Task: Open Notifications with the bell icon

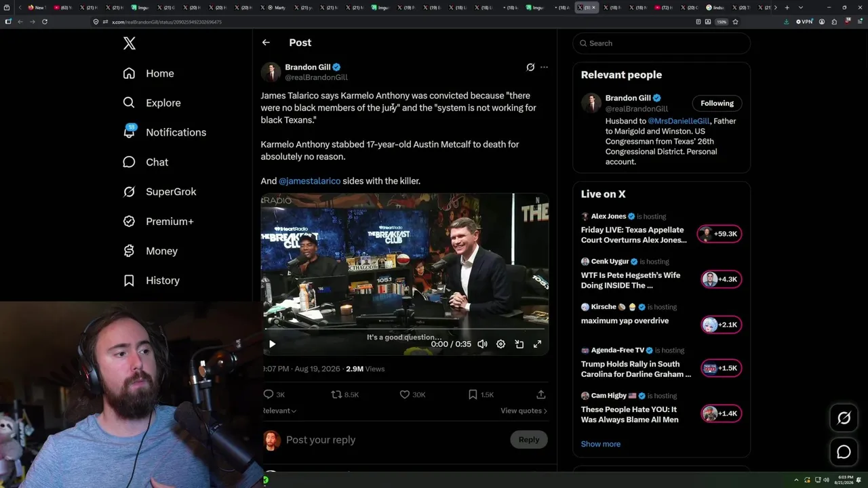Action: coord(164,132)
